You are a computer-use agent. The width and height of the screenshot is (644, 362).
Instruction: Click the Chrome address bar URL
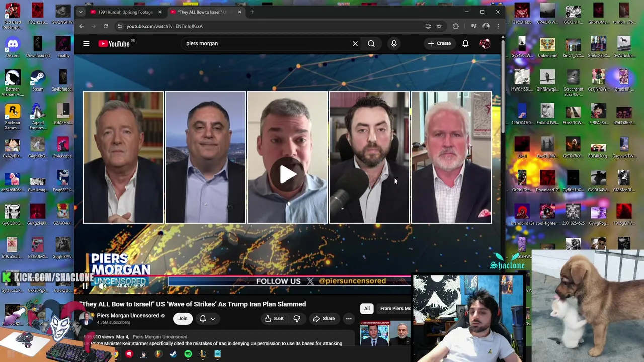tap(165, 26)
